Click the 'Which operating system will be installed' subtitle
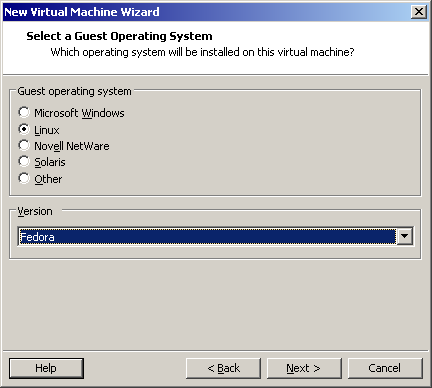The width and height of the screenshot is (432, 388). [x=202, y=52]
